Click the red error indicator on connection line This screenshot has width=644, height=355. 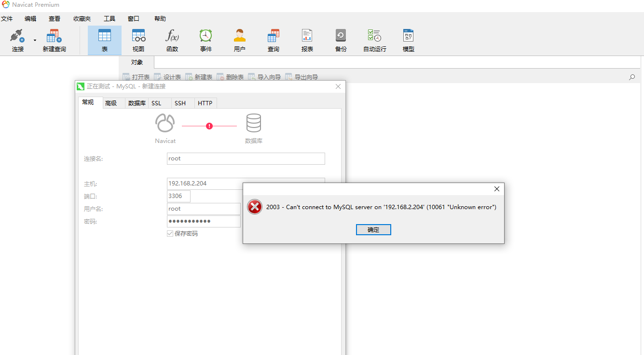[x=209, y=126]
